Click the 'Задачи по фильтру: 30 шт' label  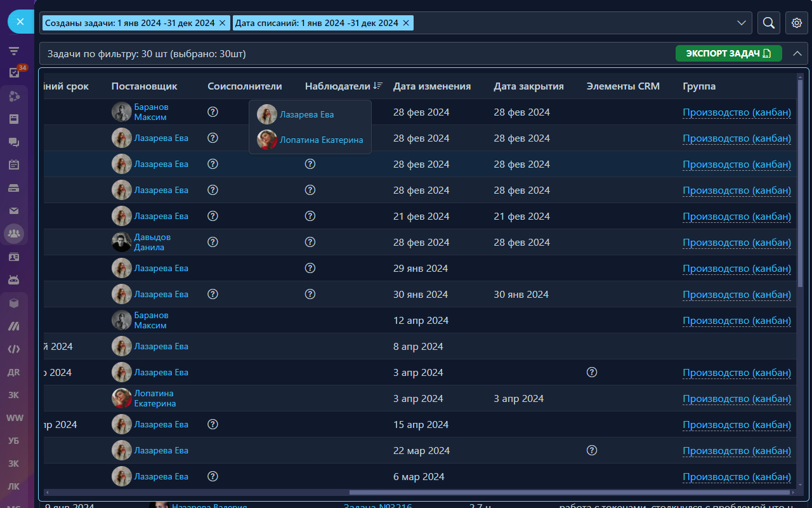[x=147, y=54]
